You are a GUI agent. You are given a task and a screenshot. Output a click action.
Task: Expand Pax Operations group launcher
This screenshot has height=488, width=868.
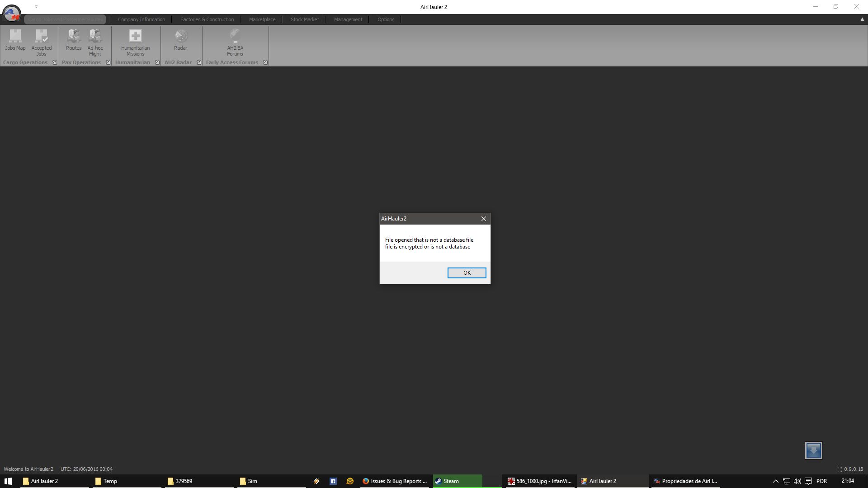tap(108, 62)
